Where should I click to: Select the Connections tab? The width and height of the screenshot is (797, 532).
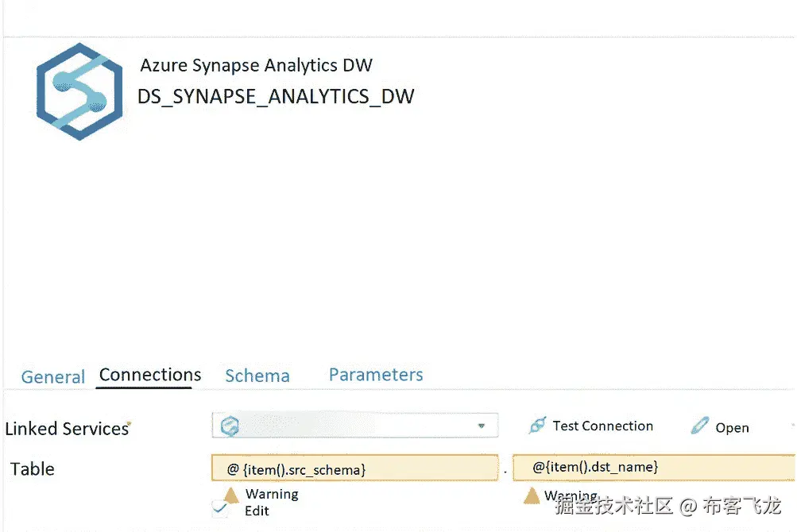[150, 375]
